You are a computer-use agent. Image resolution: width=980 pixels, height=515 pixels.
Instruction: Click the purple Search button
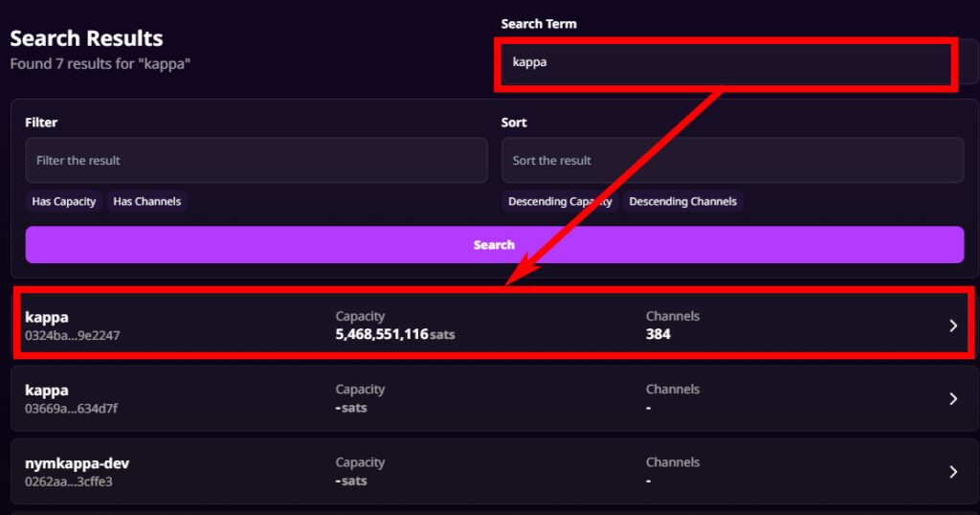pos(495,244)
